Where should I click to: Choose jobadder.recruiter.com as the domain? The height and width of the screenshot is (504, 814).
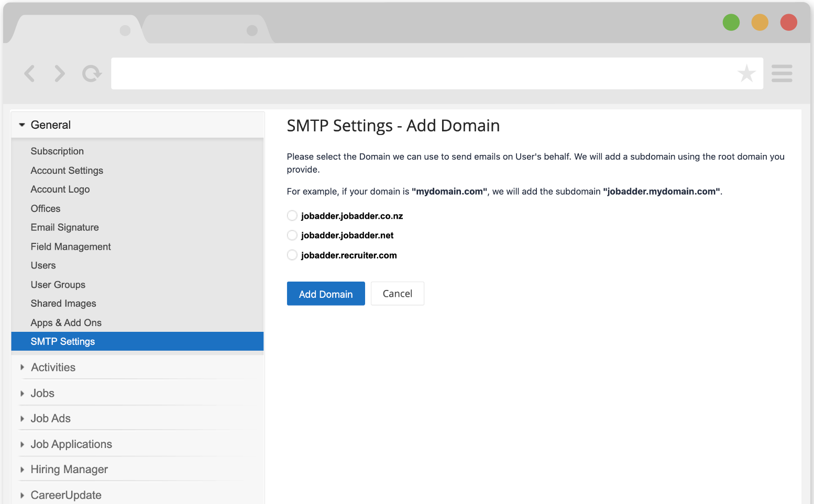[292, 255]
